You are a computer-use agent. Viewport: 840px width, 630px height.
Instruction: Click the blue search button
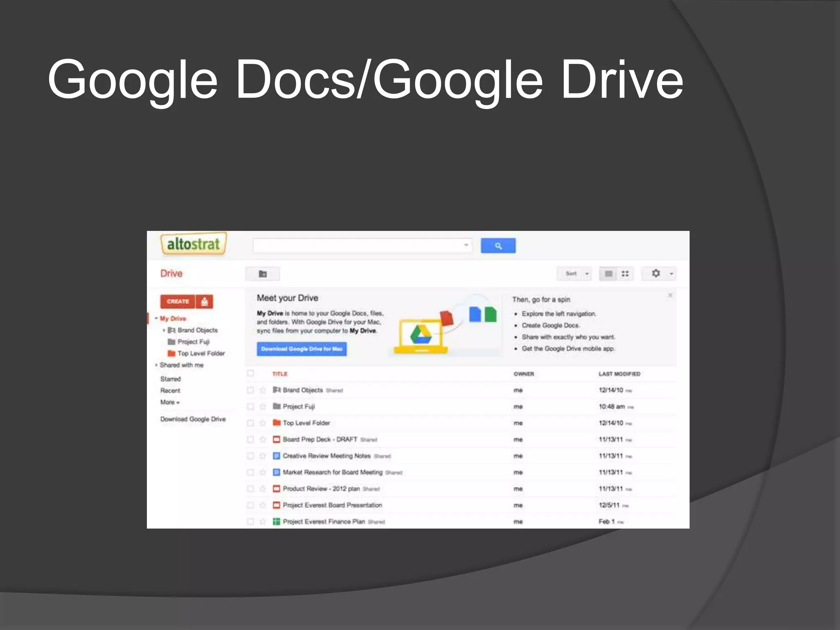click(498, 246)
